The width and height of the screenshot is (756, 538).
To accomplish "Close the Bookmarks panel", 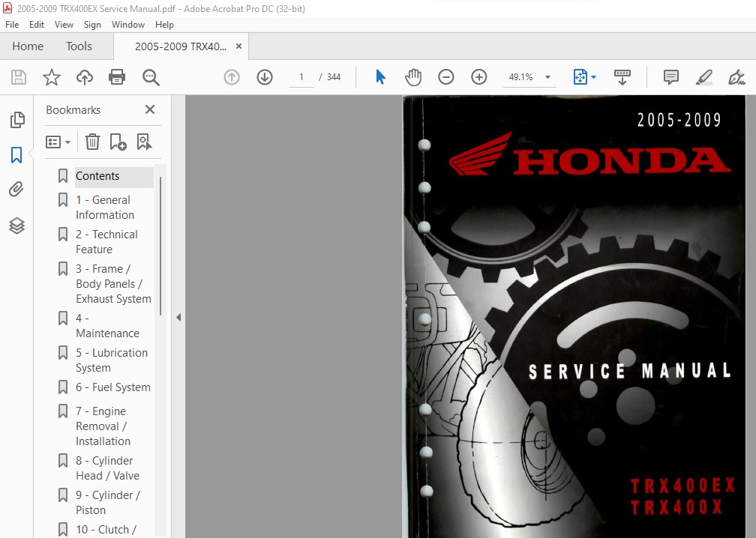I will [x=150, y=110].
